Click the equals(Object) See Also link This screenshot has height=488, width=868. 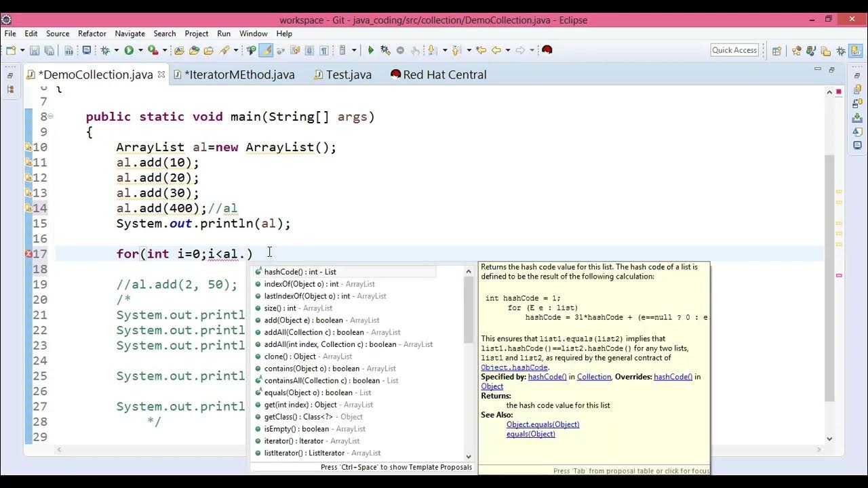[x=530, y=434]
